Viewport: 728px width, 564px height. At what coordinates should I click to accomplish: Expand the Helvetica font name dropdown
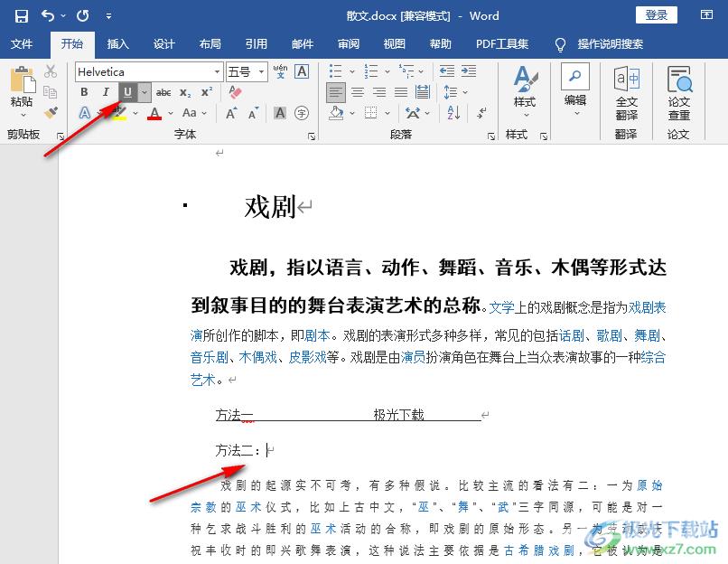217,72
